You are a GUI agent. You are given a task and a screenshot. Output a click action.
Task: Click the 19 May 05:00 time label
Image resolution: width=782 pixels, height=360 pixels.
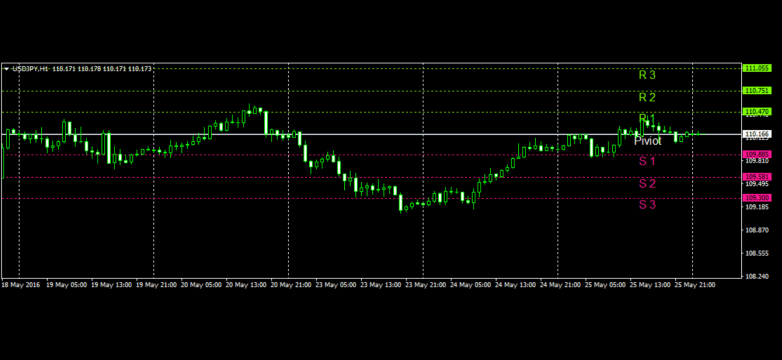click(66, 285)
